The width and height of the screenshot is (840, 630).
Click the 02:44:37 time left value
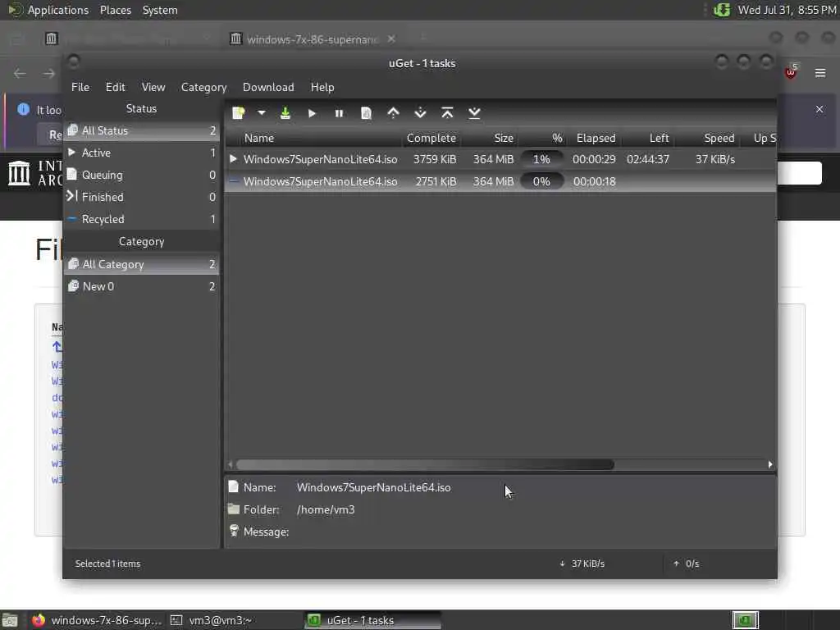point(648,159)
